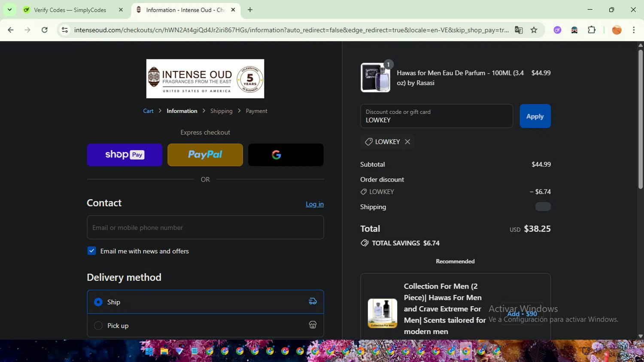
Task: Go back with the browser back arrow
Action: pos(11,30)
